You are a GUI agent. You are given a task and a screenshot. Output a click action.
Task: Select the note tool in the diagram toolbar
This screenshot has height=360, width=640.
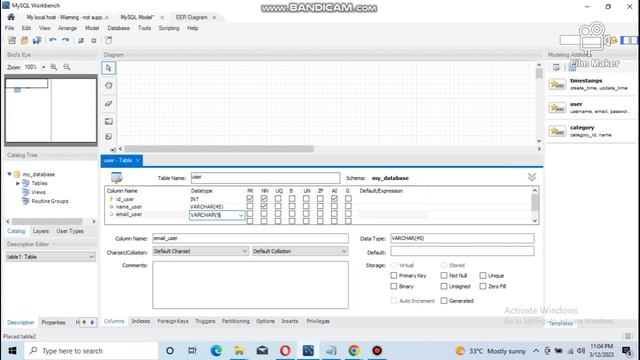tap(109, 136)
